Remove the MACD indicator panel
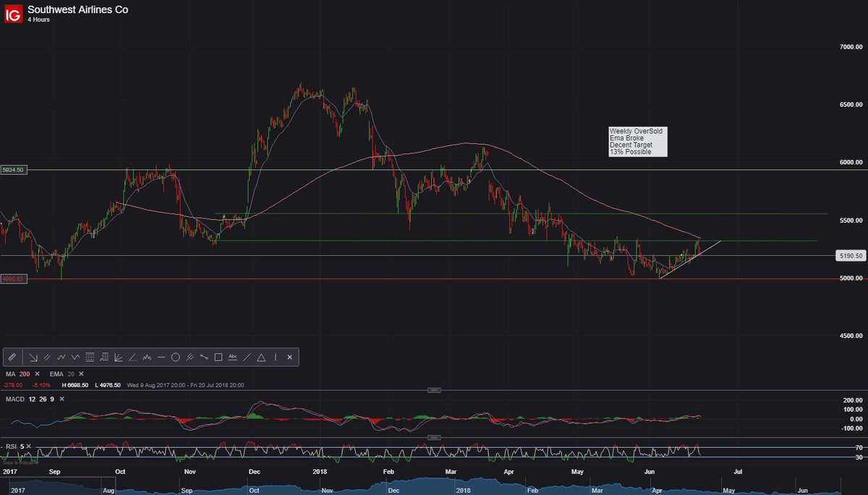868x495 pixels. pyautogui.click(x=61, y=399)
